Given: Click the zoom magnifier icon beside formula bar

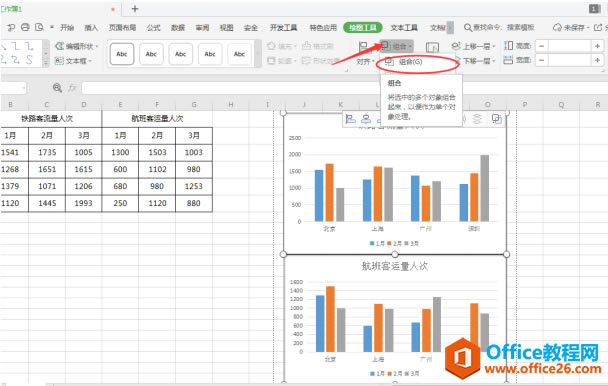Looking at the screenshot, I should [57, 88].
